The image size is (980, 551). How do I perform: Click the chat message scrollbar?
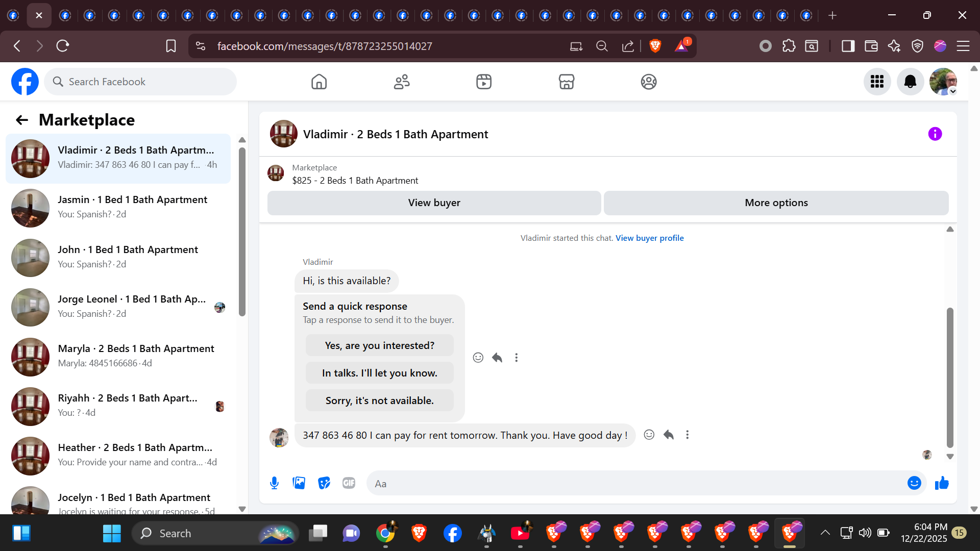click(x=949, y=378)
